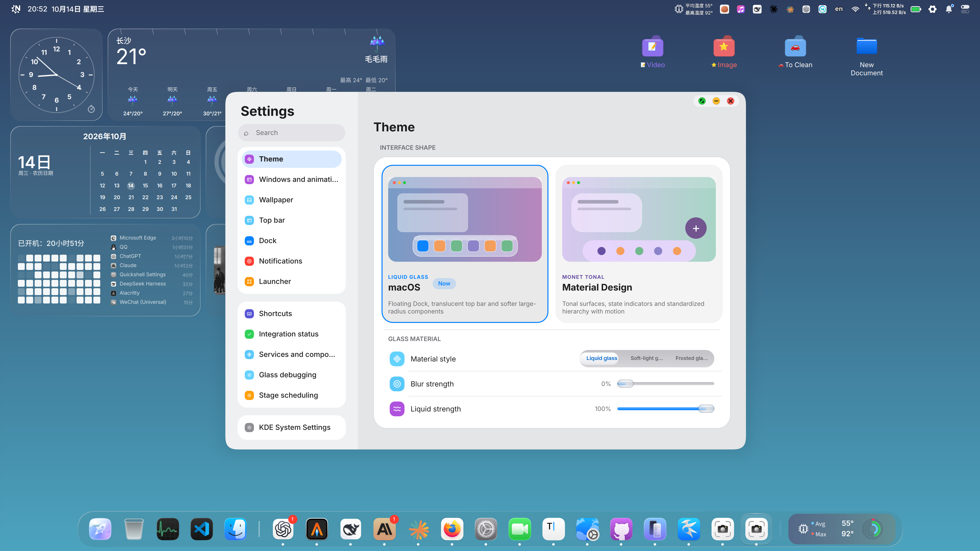Image resolution: width=980 pixels, height=551 pixels.
Task: Switch the en input language indicator
Action: point(839,9)
